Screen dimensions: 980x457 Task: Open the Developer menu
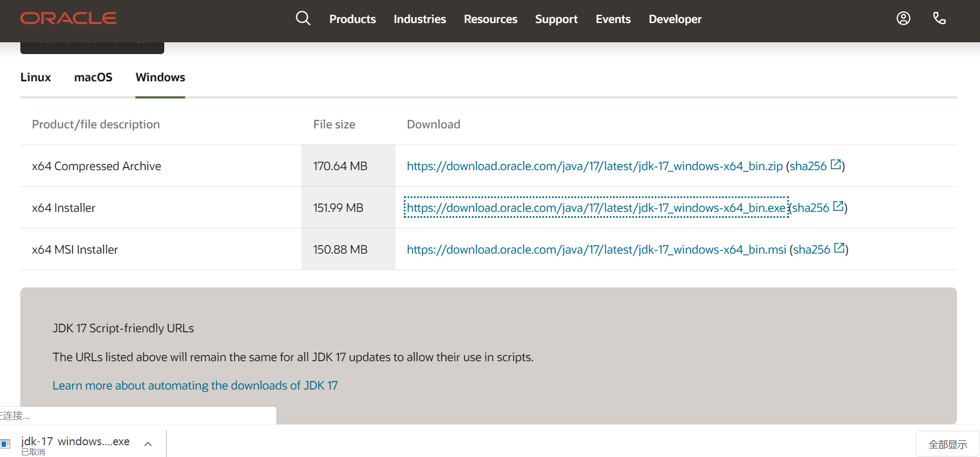coord(675,19)
